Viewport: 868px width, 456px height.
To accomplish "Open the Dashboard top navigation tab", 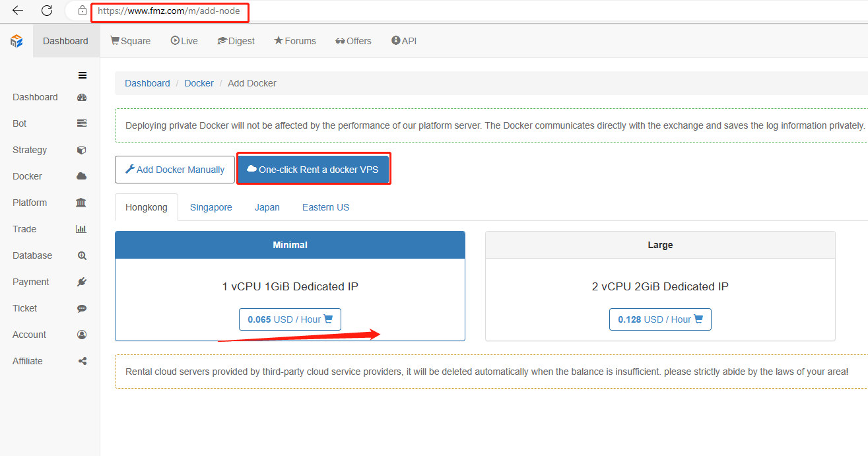I will 65,41.
